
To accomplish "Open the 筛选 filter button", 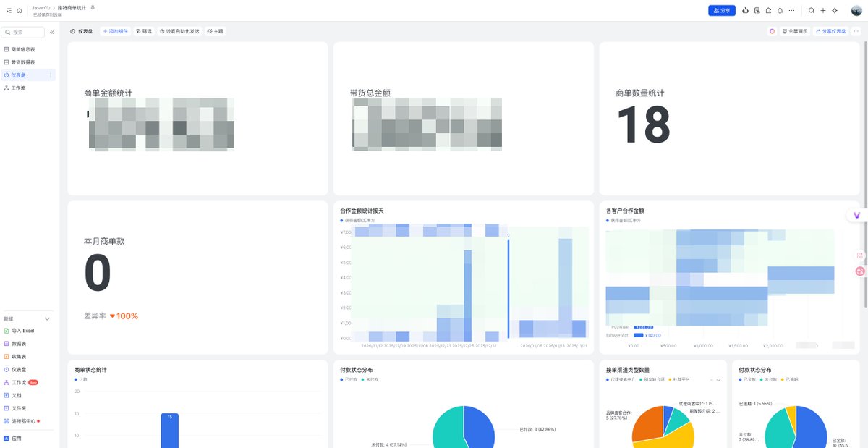I will pos(144,31).
